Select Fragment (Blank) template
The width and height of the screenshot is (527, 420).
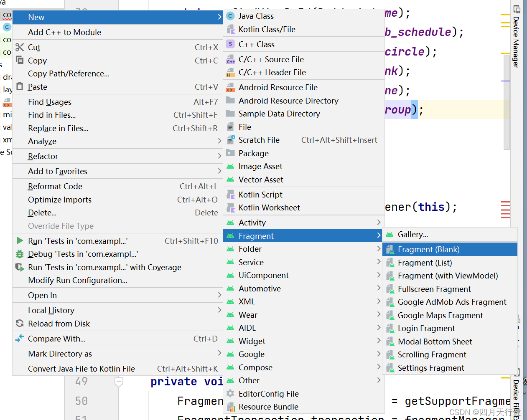(x=450, y=250)
